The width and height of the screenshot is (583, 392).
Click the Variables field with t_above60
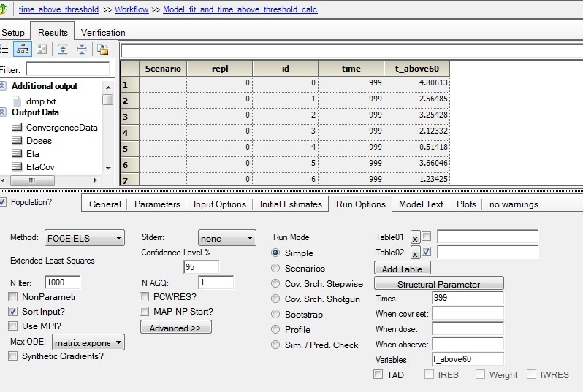pyautogui.click(x=468, y=359)
